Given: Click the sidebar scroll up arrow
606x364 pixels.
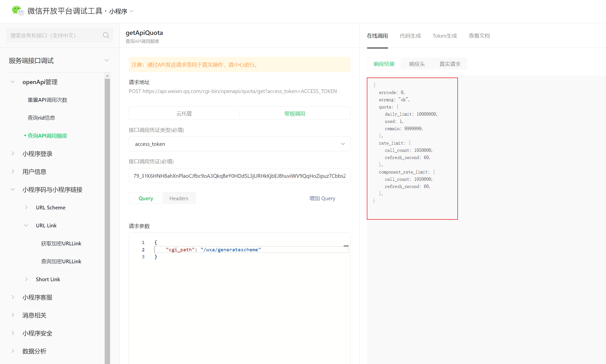Looking at the screenshot, I should point(107,76).
